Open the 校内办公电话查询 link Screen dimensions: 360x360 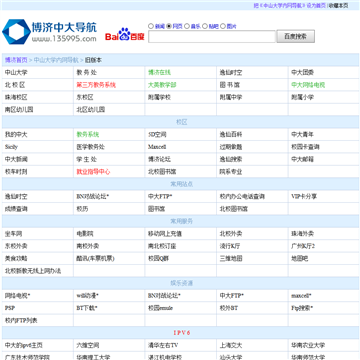point(242,196)
